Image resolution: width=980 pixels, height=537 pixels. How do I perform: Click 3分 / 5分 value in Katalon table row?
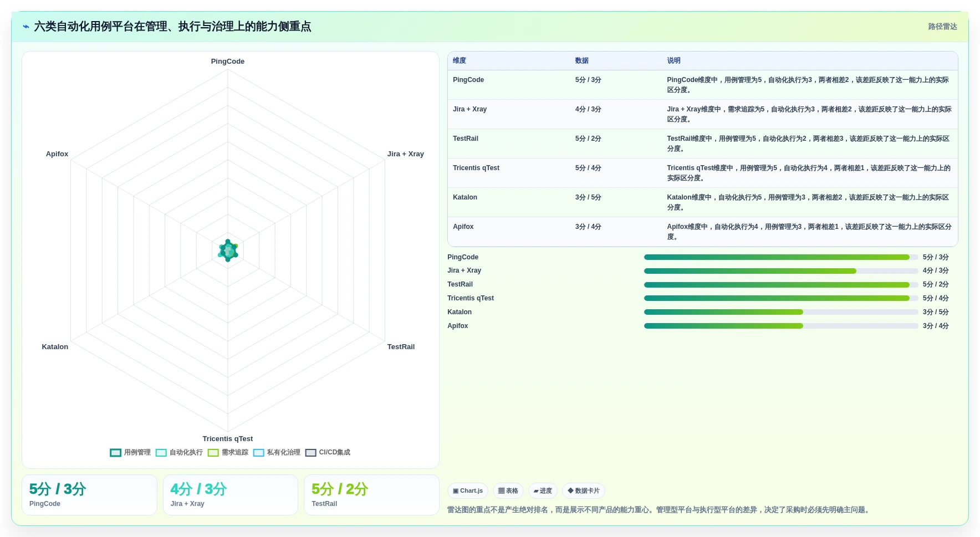click(588, 197)
